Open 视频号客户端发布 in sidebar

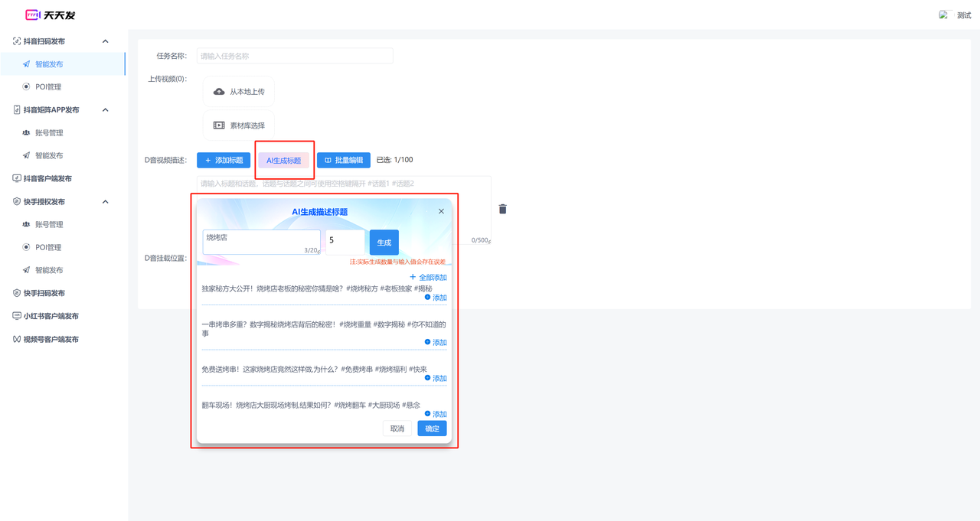(51, 339)
